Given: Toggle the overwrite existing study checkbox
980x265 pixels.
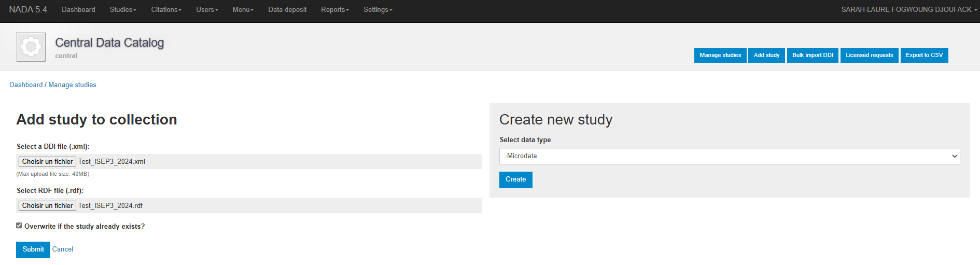Looking at the screenshot, I should [x=19, y=226].
